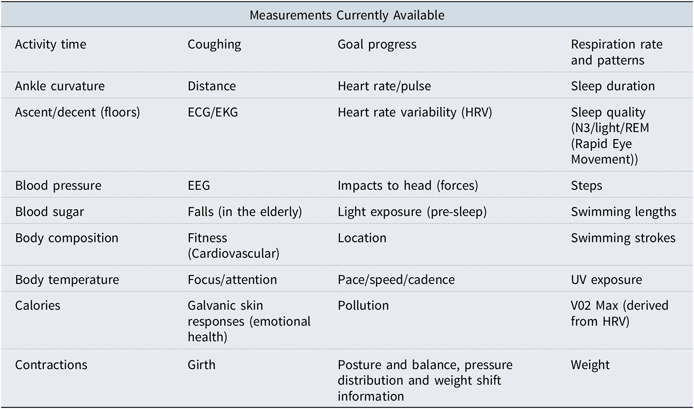This screenshot has width=694, height=409.
Task: Click the 'Measurements Currently Available' table header
Action: [x=347, y=15]
